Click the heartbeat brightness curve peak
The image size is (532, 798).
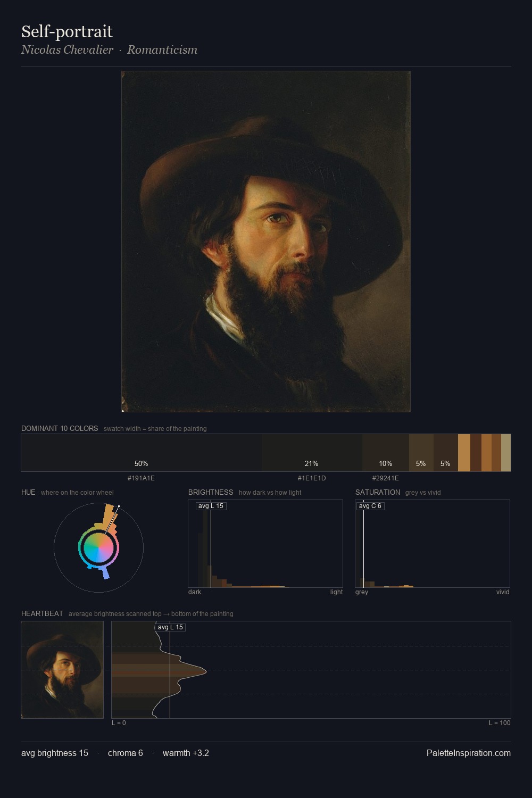[x=205, y=671]
